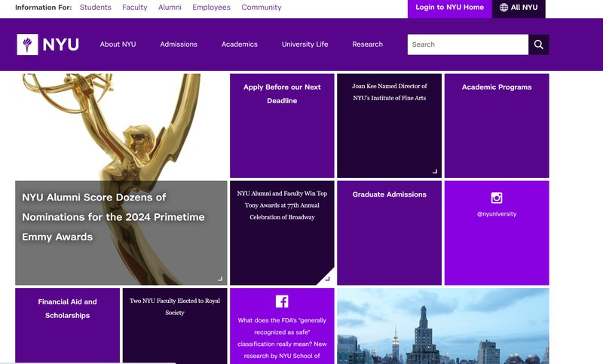This screenshot has width=603, height=364.
Task: Click the Login to NYU Home button
Action: point(449,8)
